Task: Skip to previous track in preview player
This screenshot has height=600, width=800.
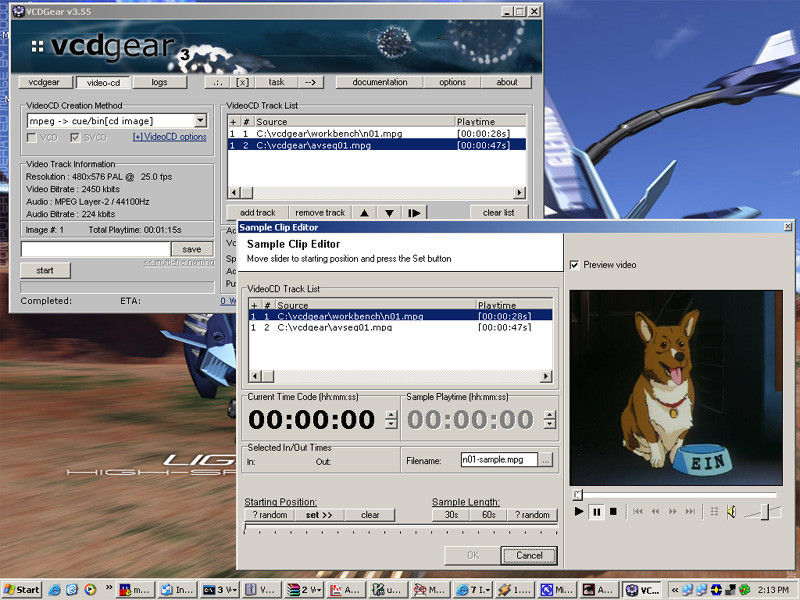Action: point(638,511)
